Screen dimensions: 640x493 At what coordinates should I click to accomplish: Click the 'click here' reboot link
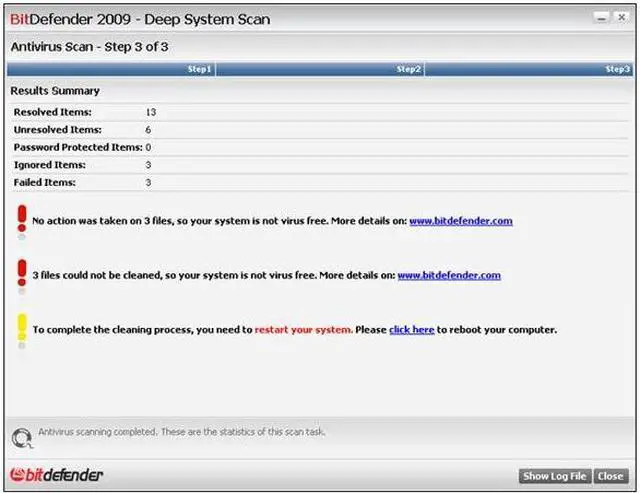point(411,330)
